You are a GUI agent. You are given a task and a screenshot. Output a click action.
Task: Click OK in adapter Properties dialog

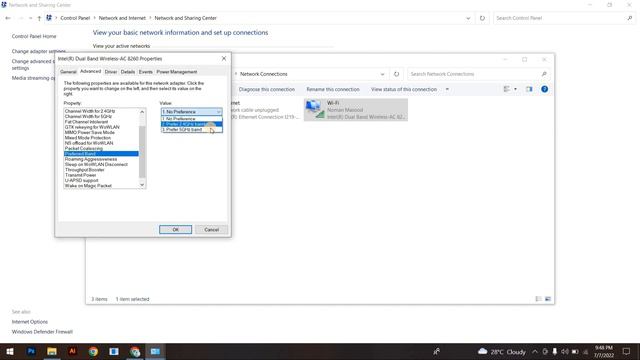pos(176,229)
